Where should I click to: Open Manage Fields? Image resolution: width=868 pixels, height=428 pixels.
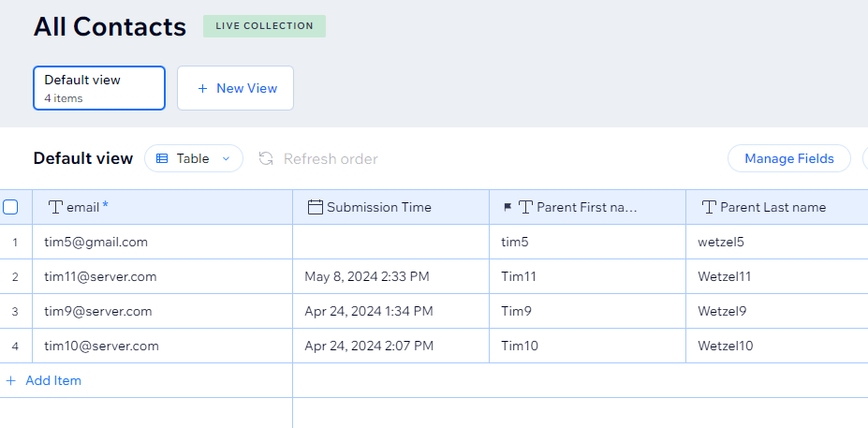tap(788, 159)
